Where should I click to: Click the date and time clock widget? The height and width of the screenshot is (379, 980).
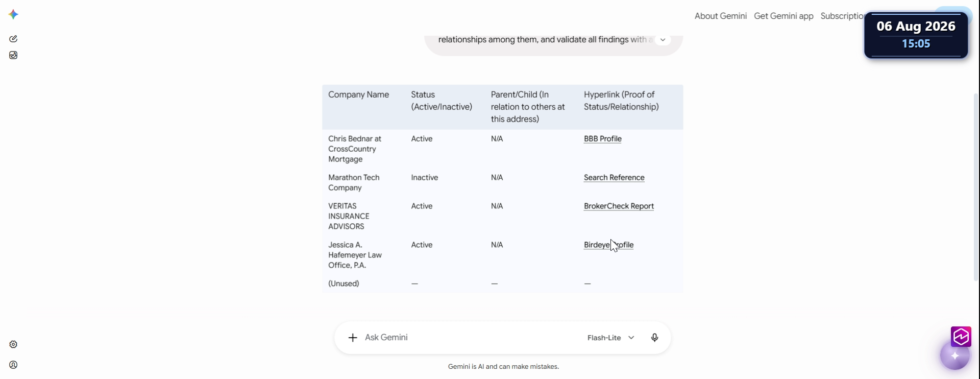(x=916, y=35)
